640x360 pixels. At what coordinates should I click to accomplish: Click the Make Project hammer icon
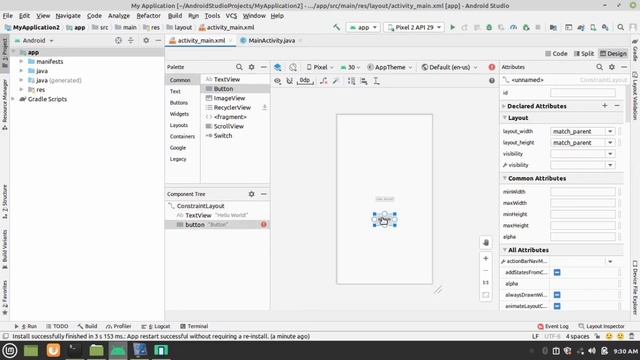point(336,27)
